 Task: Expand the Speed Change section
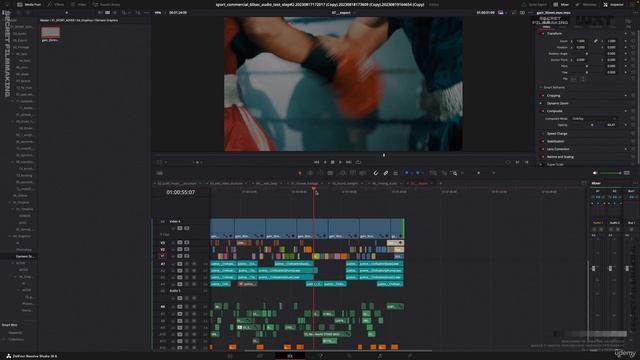point(557,133)
